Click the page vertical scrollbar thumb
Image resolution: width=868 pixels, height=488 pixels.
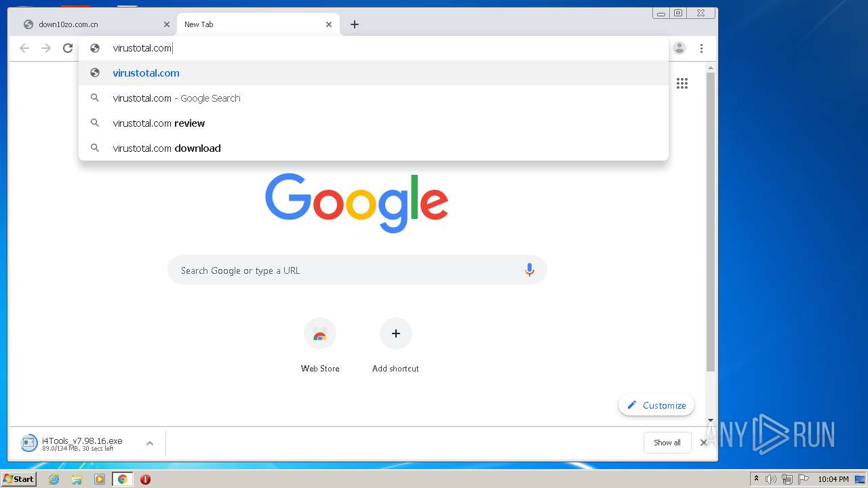pos(711,222)
